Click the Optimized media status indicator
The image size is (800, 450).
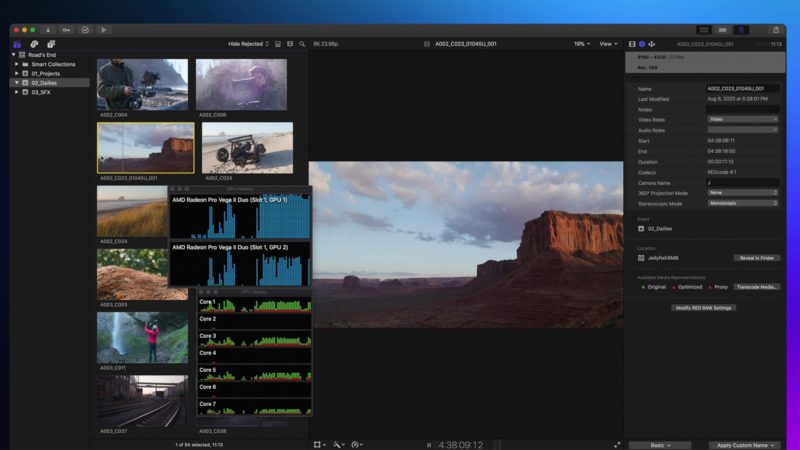coord(687,287)
